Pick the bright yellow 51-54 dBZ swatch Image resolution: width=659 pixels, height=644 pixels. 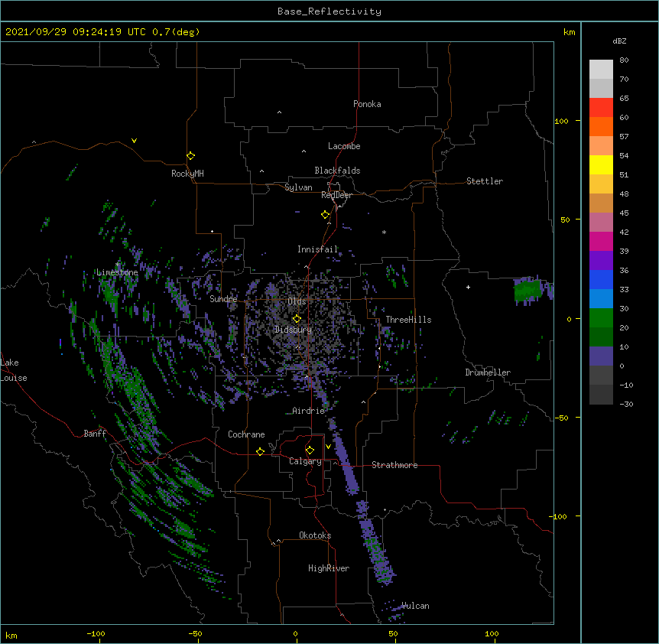pos(601,164)
